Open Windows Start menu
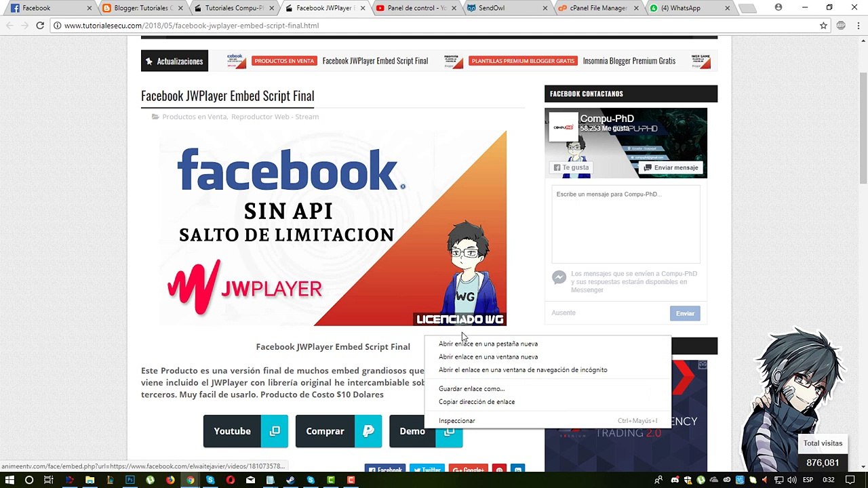The width and height of the screenshot is (868, 488). [x=9, y=480]
